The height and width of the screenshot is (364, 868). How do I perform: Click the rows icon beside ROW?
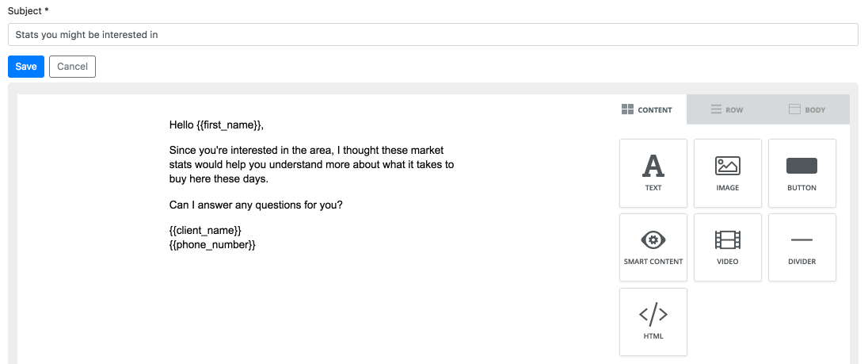tap(716, 109)
